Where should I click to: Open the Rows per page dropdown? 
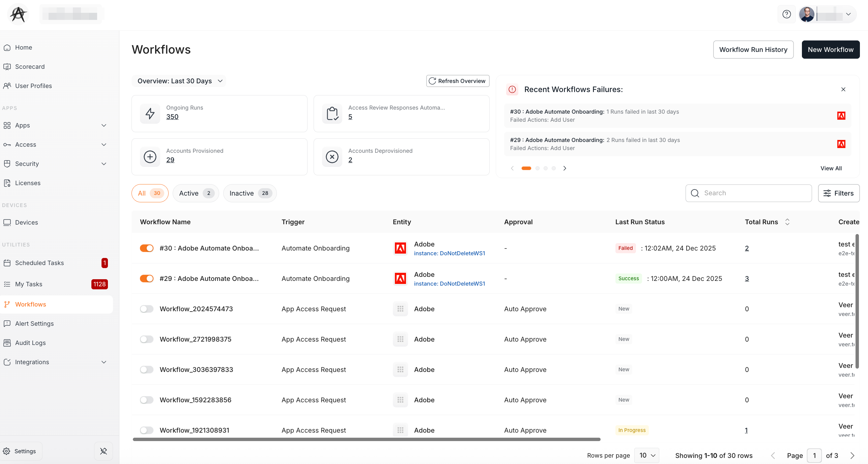(x=646, y=456)
